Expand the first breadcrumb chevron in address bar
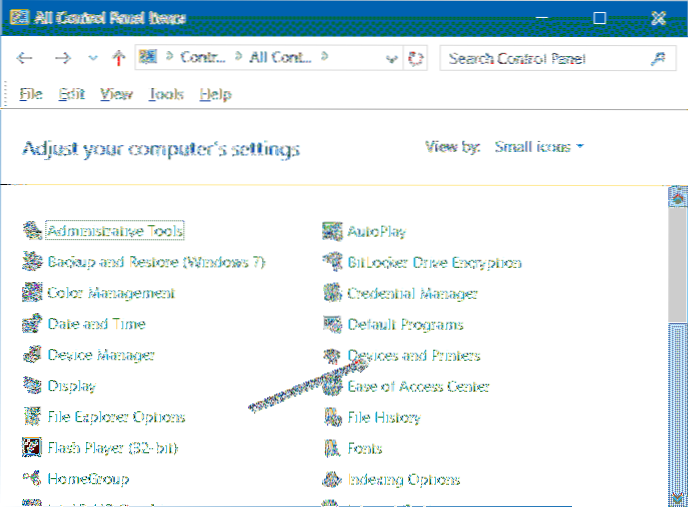The height and width of the screenshot is (507, 688). [x=171, y=58]
